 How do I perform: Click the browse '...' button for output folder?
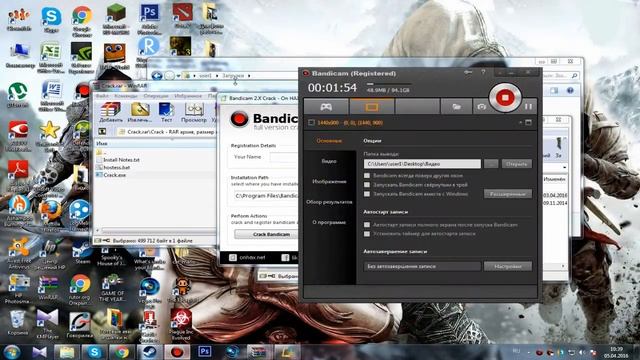click(x=491, y=164)
